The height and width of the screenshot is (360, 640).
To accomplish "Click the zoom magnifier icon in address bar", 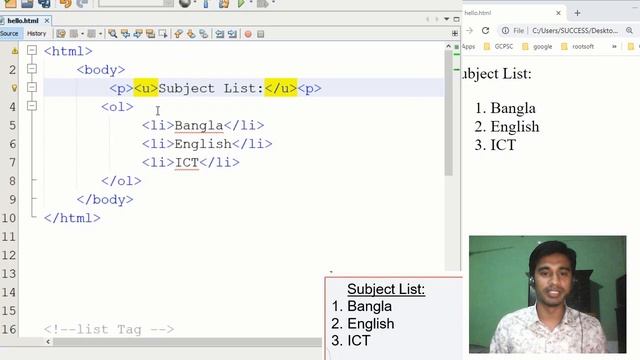I will 629,31.
